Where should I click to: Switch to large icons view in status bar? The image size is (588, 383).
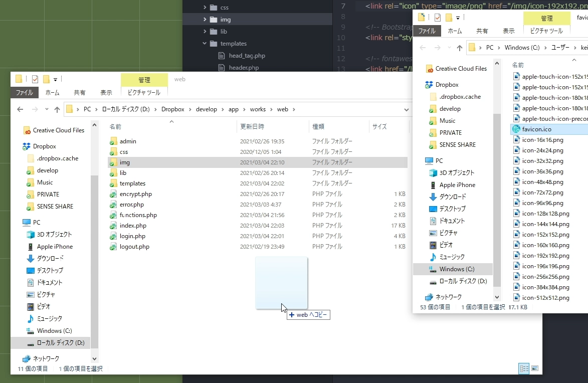pos(535,368)
